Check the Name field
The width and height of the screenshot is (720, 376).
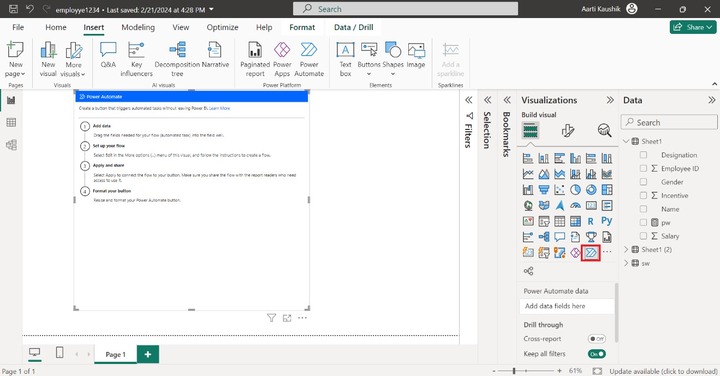coord(643,209)
